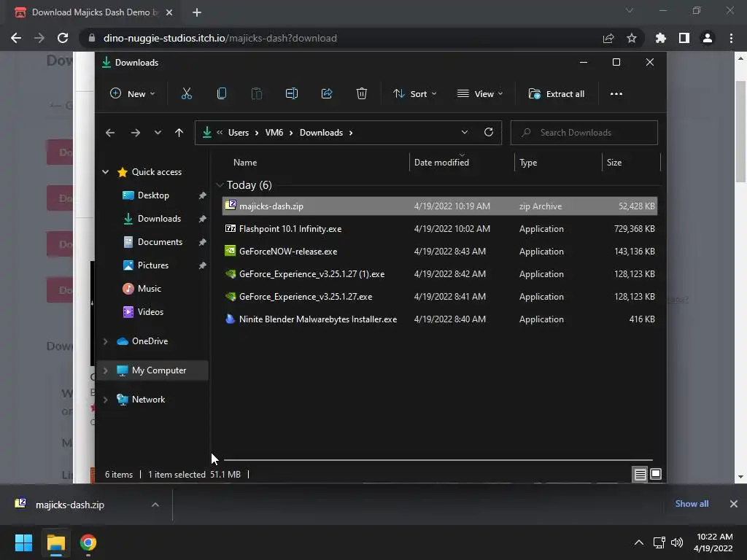Go back using Explorer's back arrow
The width and height of the screenshot is (747, 560).
tap(110, 133)
